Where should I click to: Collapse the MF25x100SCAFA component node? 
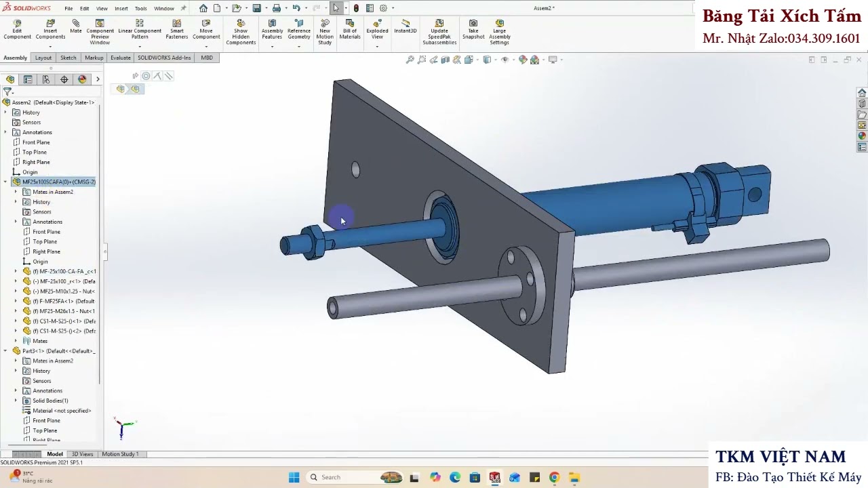pyautogui.click(x=6, y=182)
